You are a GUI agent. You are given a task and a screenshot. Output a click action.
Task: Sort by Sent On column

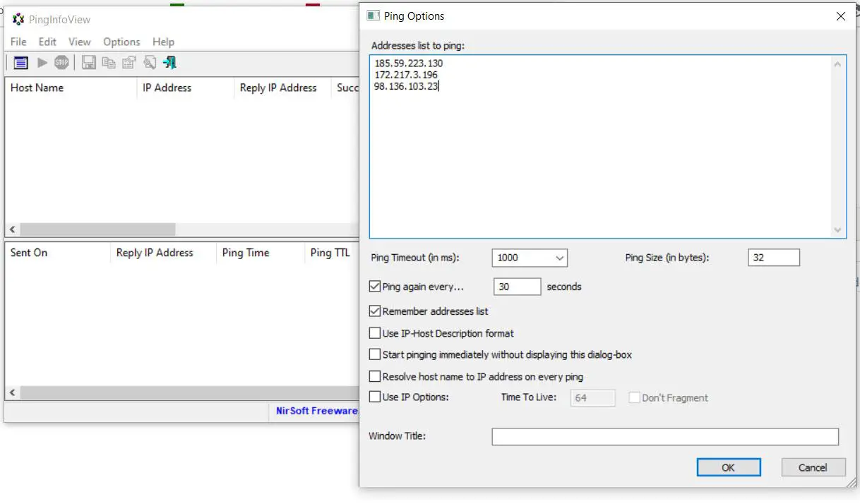[x=58, y=253]
